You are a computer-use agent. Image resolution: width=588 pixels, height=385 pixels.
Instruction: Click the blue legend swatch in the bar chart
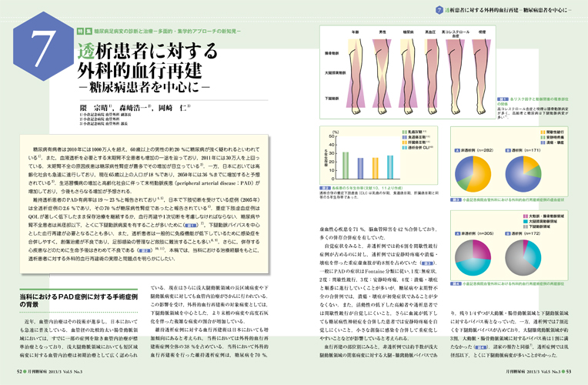(405, 137)
